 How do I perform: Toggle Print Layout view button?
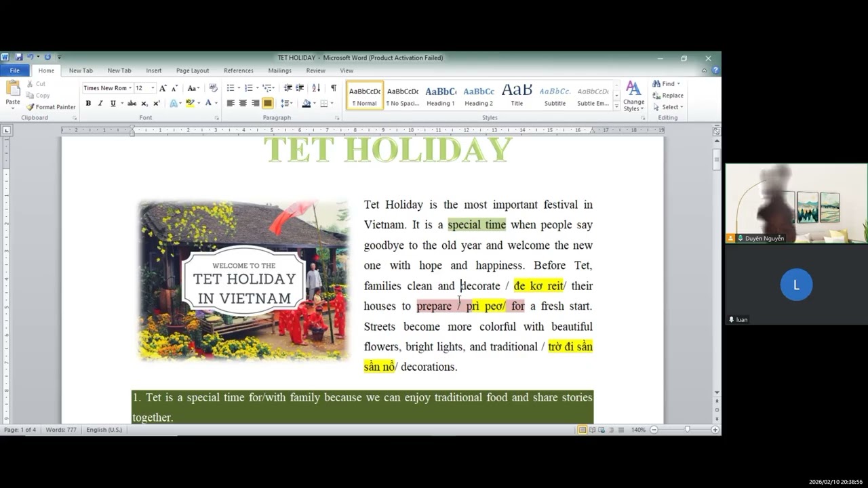[583, 430]
